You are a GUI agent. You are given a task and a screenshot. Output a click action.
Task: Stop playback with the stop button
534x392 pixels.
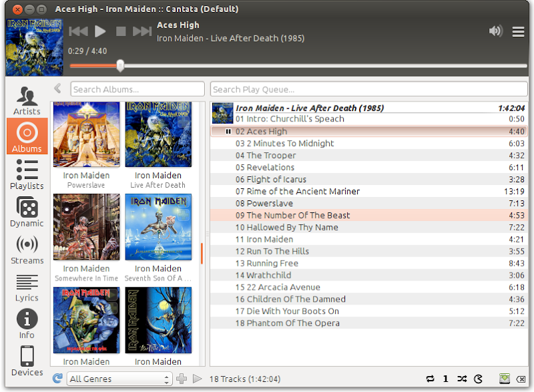tap(121, 31)
